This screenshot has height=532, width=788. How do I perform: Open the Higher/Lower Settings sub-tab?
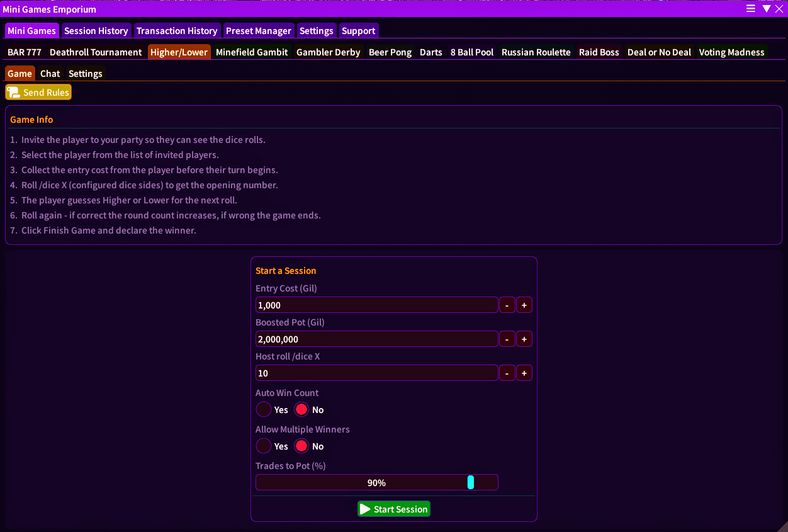click(x=86, y=74)
